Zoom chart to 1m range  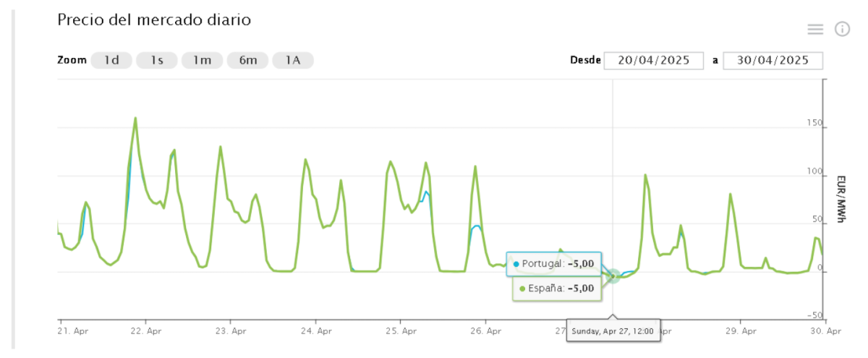202,60
